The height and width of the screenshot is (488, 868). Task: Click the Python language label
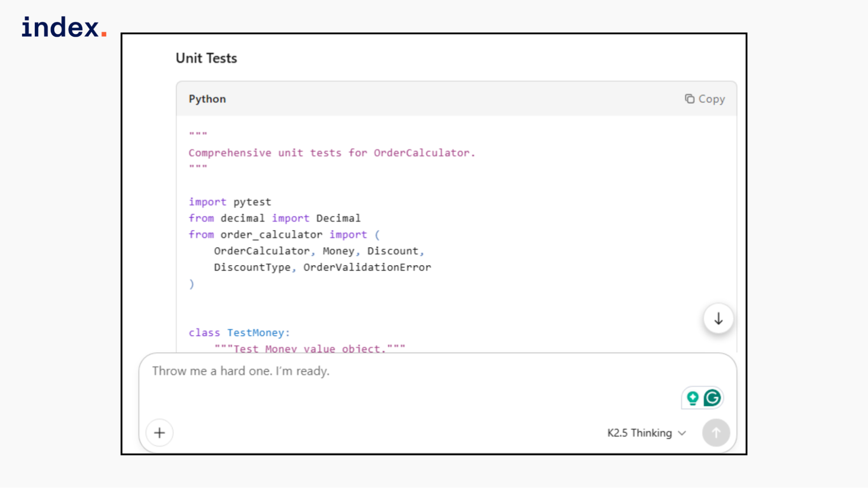207,99
